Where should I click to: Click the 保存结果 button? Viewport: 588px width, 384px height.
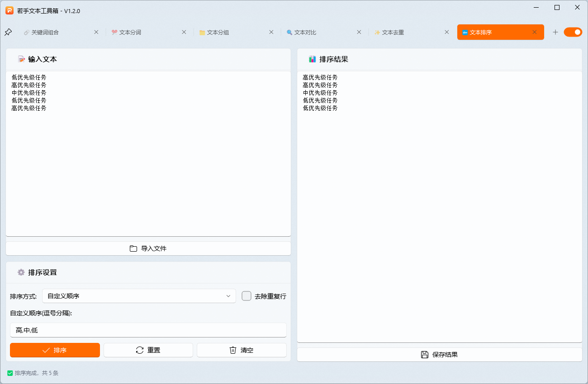[x=440, y=354]
